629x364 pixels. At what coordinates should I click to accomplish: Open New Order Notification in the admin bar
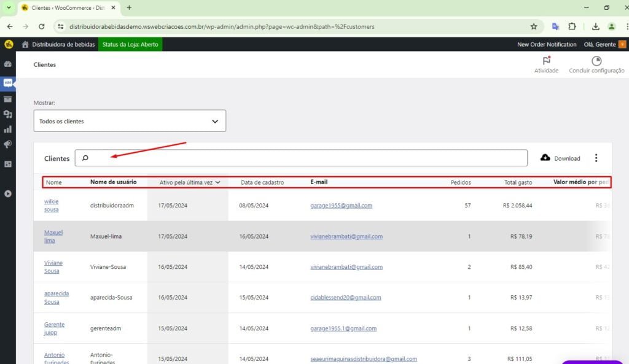coord(547,44)
